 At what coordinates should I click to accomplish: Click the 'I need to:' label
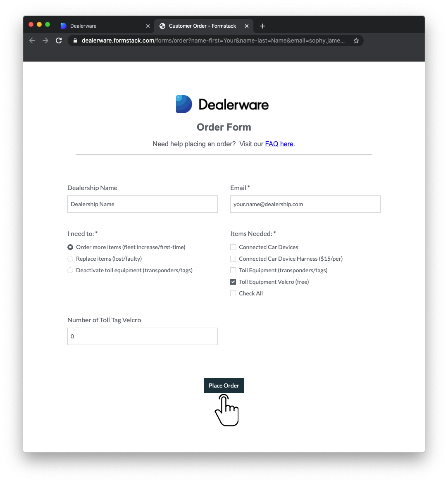point(82,234)
